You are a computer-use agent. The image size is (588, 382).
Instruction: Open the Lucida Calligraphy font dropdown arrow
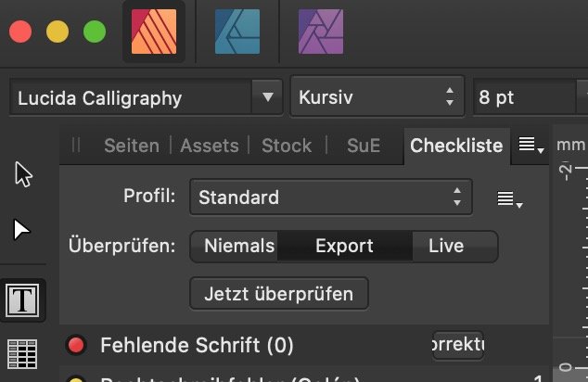point(267,97)
